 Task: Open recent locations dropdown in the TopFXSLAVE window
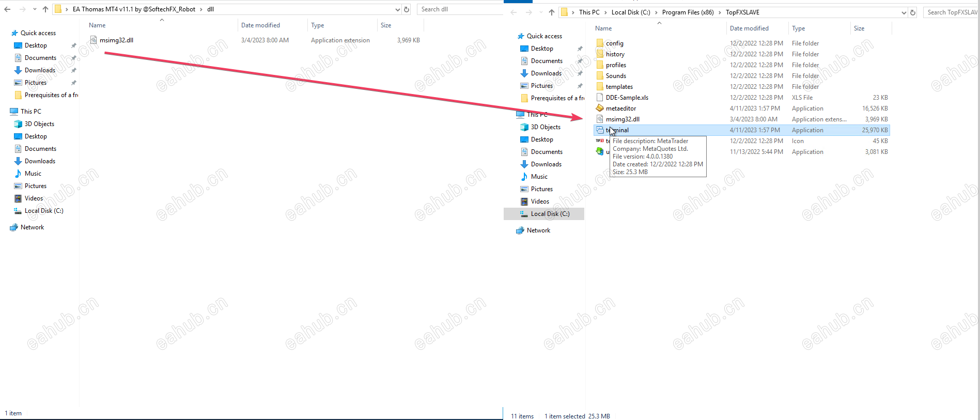(541, 12)
